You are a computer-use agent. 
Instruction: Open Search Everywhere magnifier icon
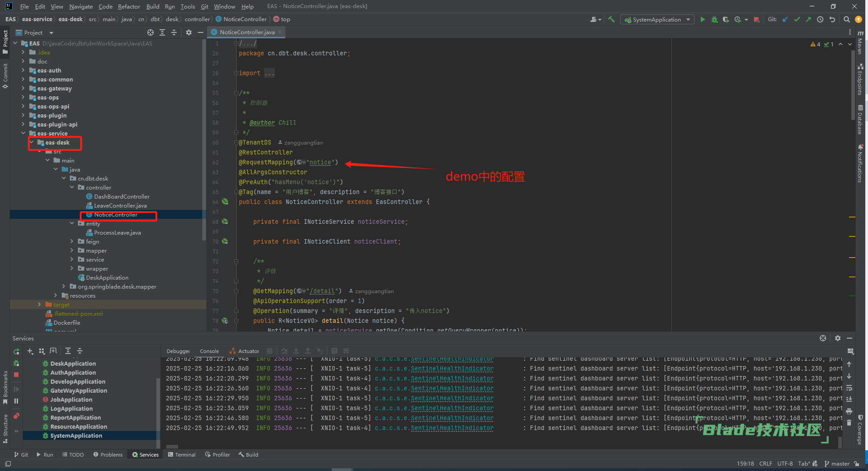point(846,19)
